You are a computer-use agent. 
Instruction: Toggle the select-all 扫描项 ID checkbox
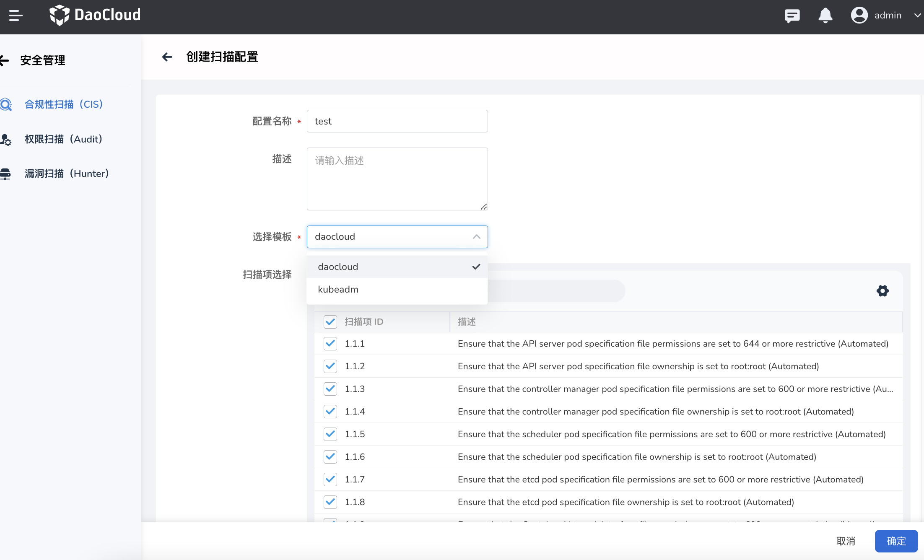330,322
